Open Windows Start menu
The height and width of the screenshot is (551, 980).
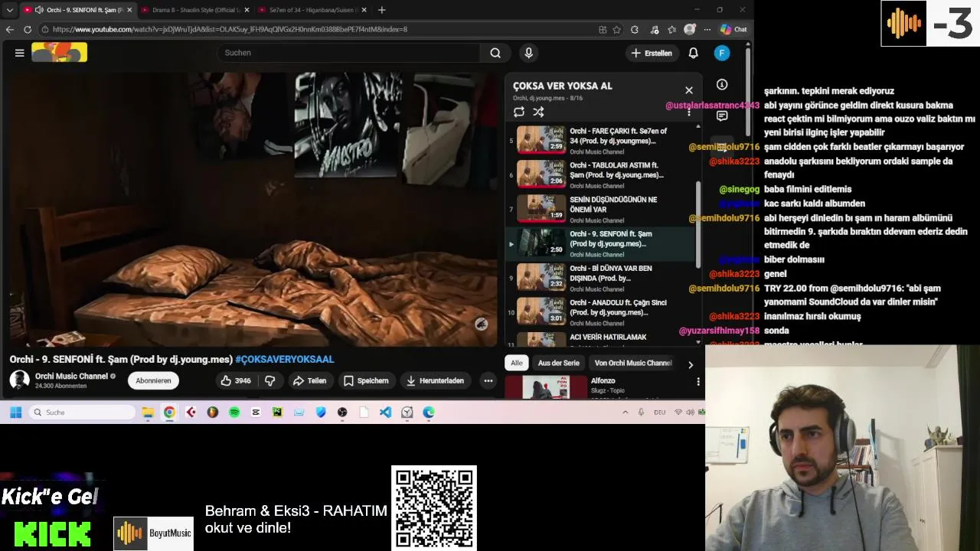(15, 412)
